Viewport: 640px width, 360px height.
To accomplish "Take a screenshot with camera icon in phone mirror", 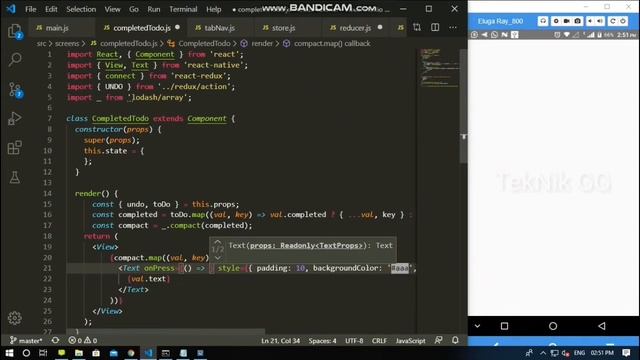I will 578,21.
